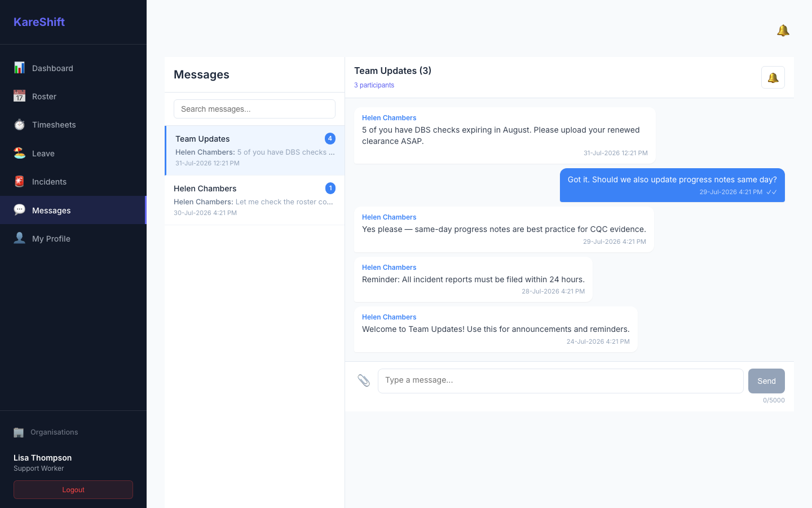Click the CQC evidence progress notes message

(504, 229)
